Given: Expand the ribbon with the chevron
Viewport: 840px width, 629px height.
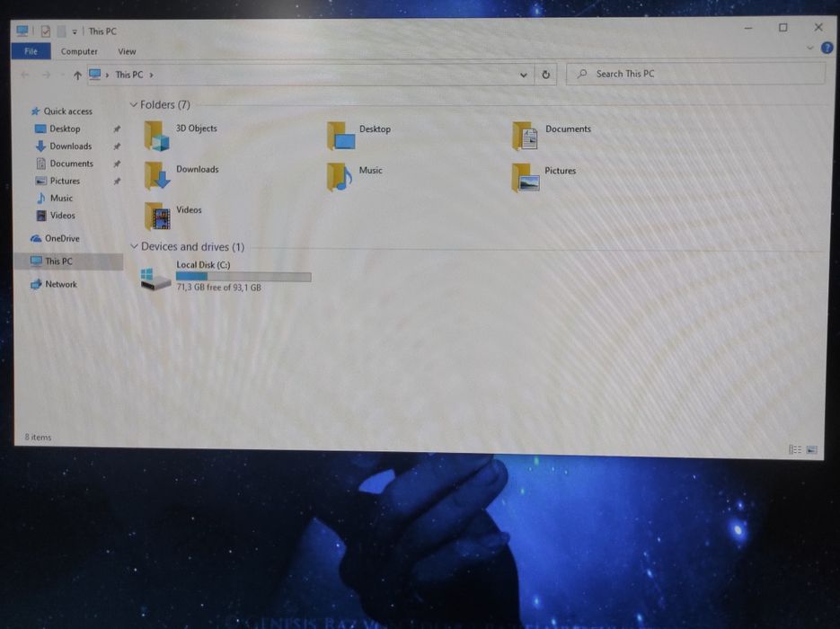Looking at the screenshot, I should (x=809, y=48).
